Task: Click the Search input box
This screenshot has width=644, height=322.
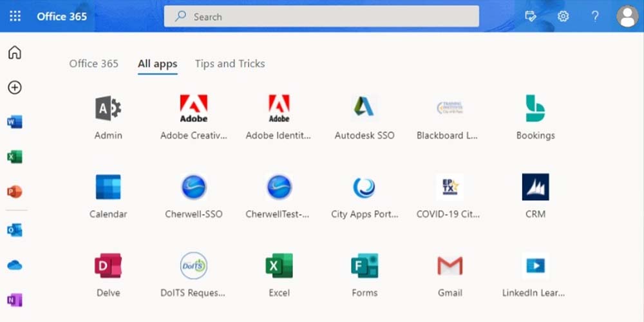Action: tap(321, 17)
